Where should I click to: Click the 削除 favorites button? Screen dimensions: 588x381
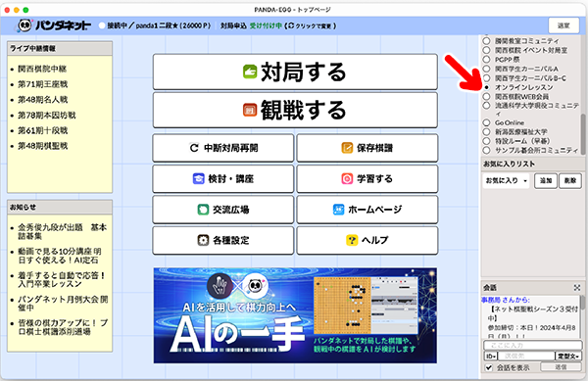(570, 181)
